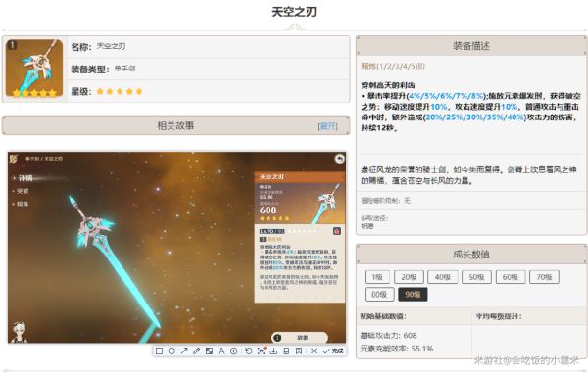The image size is (588, 374).
Task: Click the 精炼(1/2/3/4/5)阶 text
Action: (393, 67)
